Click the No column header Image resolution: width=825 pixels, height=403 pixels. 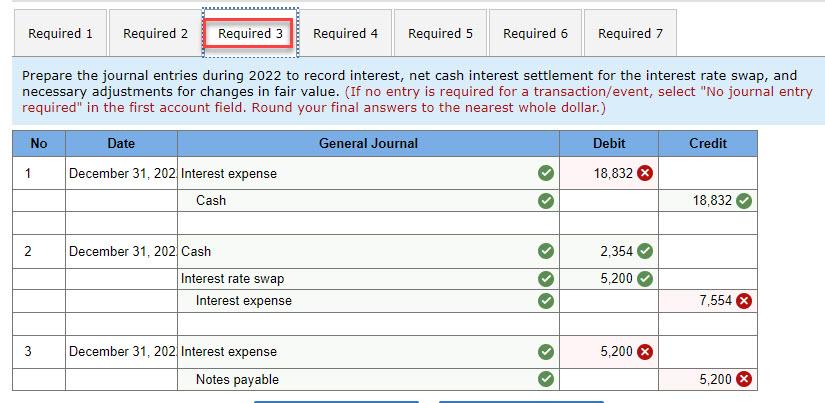(39, 143)
